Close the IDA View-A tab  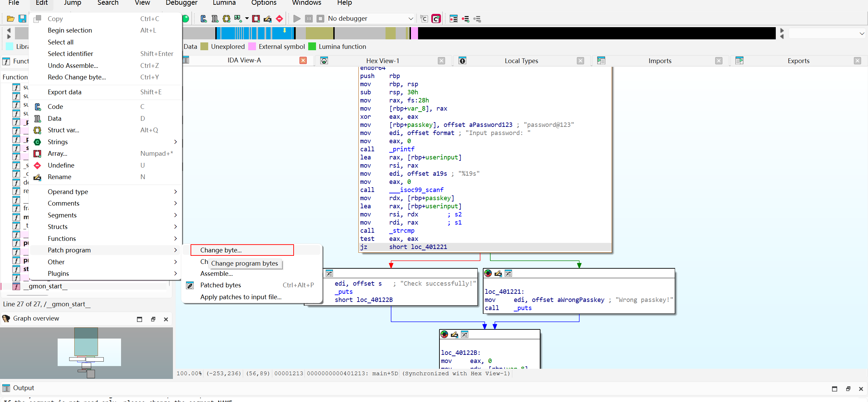click(x=303, y=60)
